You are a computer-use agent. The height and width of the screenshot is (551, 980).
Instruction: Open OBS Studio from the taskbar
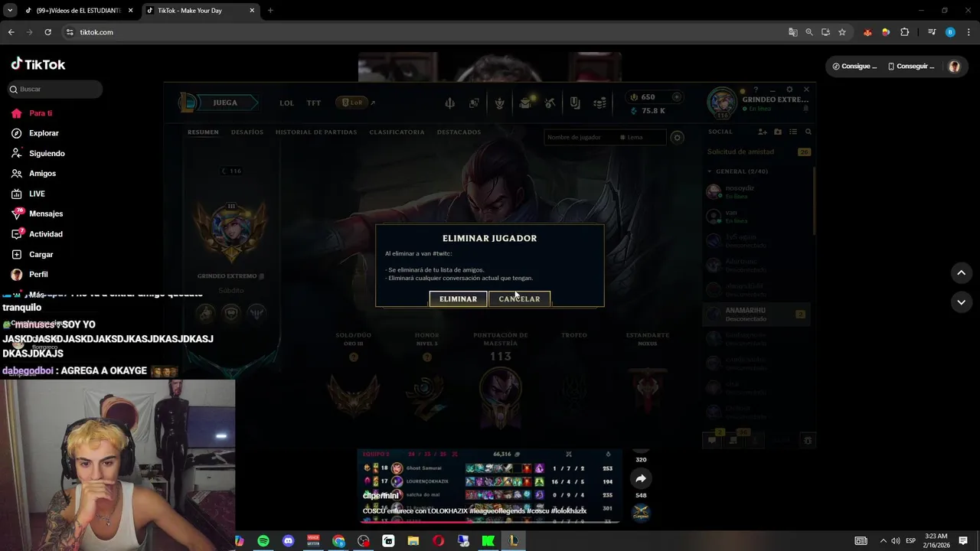coord(364,541)
